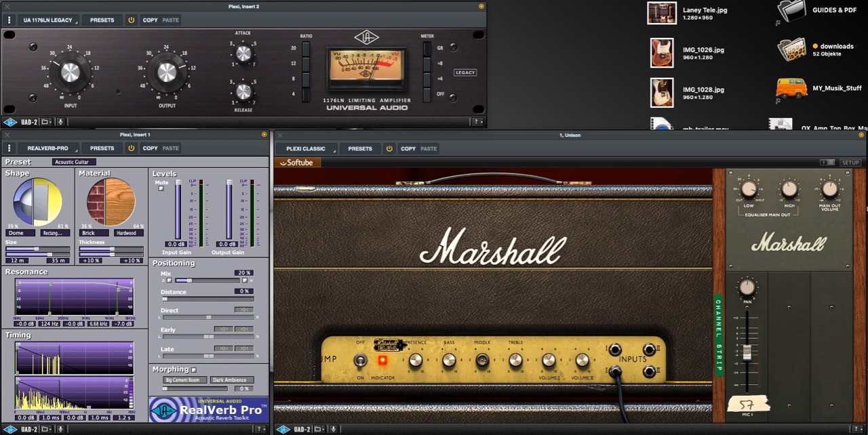Toggle power button in the RealVerb-Pro toolbar
Screen dimensions: 868x435
[x=132, y=148]
